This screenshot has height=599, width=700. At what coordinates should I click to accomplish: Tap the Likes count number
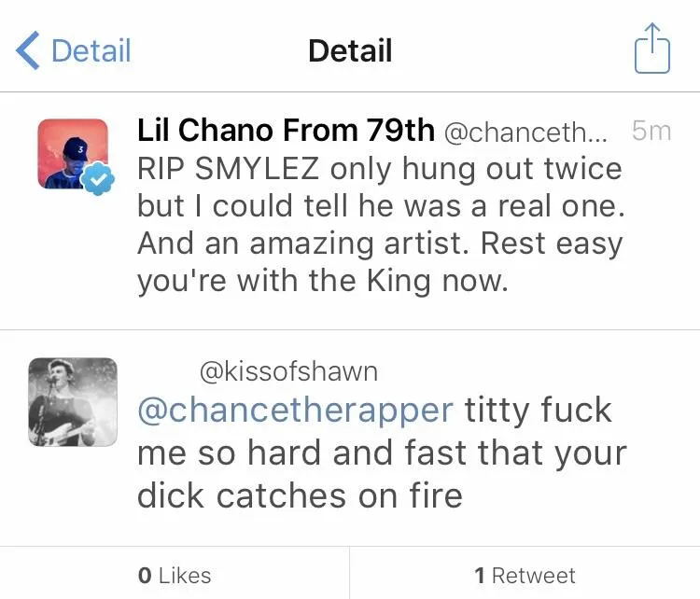click(145, 576)
